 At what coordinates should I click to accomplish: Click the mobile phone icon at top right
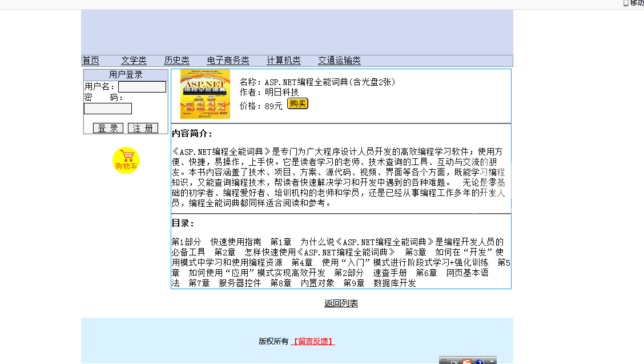click(x=626, y=3)
